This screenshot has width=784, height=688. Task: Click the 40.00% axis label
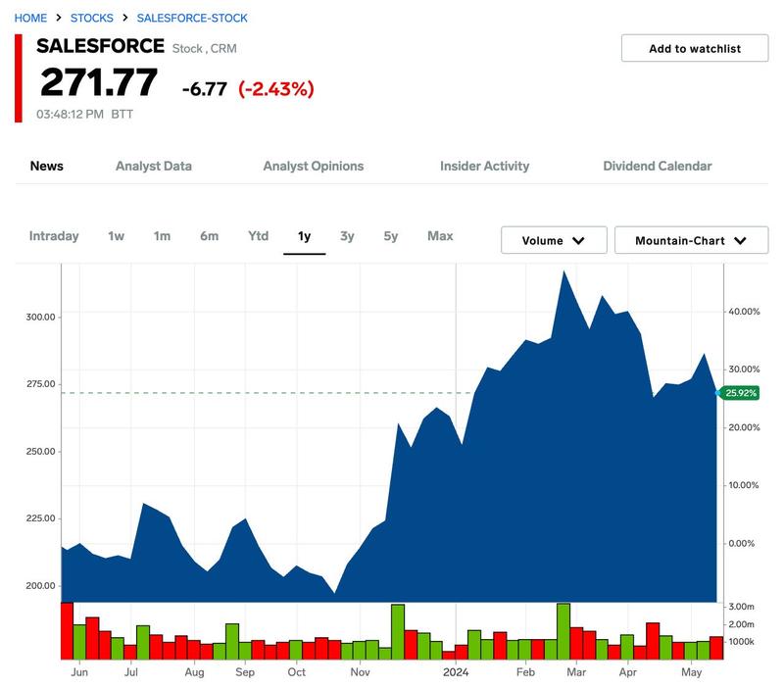(x=744, y=312)
